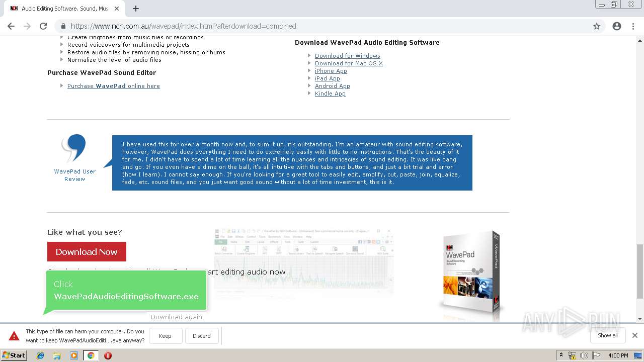
Task: Click the WavePad User Review label
Action: coord(74,175)
